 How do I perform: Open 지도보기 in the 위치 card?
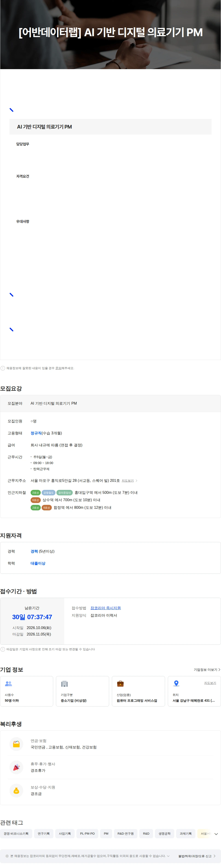(x=210, y=683)
